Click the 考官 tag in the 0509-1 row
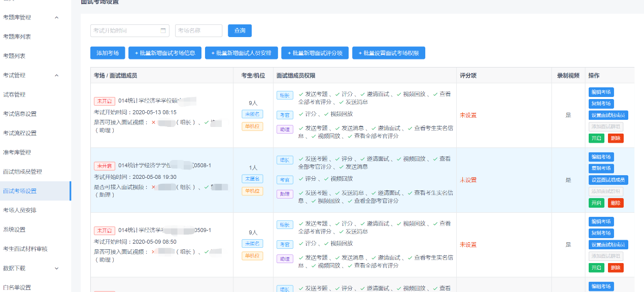The image size is (644, 292). coord(285,245)
